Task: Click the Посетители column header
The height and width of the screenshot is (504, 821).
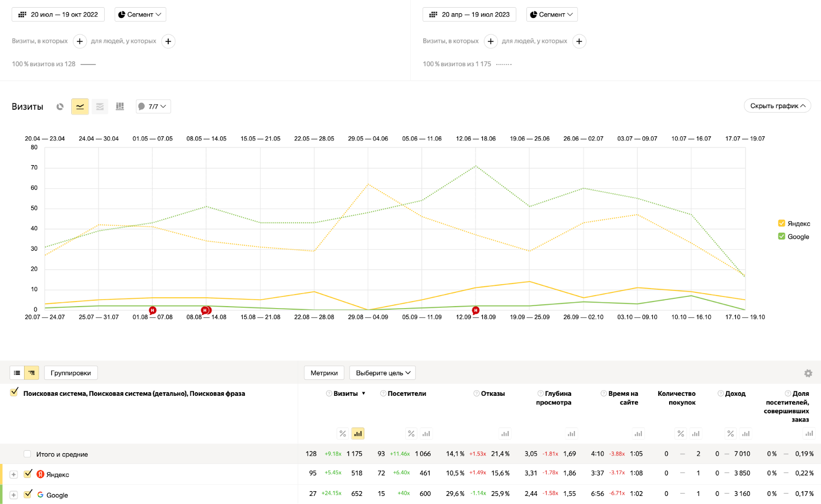Action: point(407,393)
